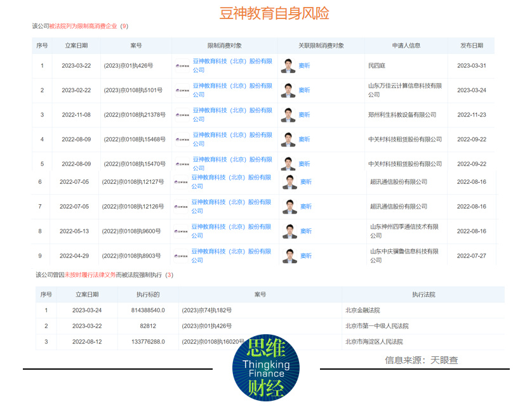Click column header 关联限制消费对象
Image resolution: width=532 pixels, height=409 pixels.
[x=321, y=46]
